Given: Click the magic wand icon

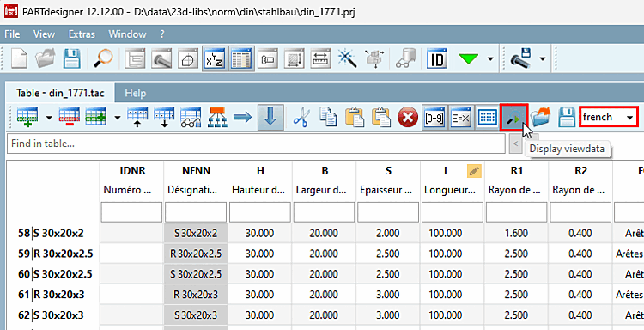Looking at the screenshot, I should pos(348,58).
